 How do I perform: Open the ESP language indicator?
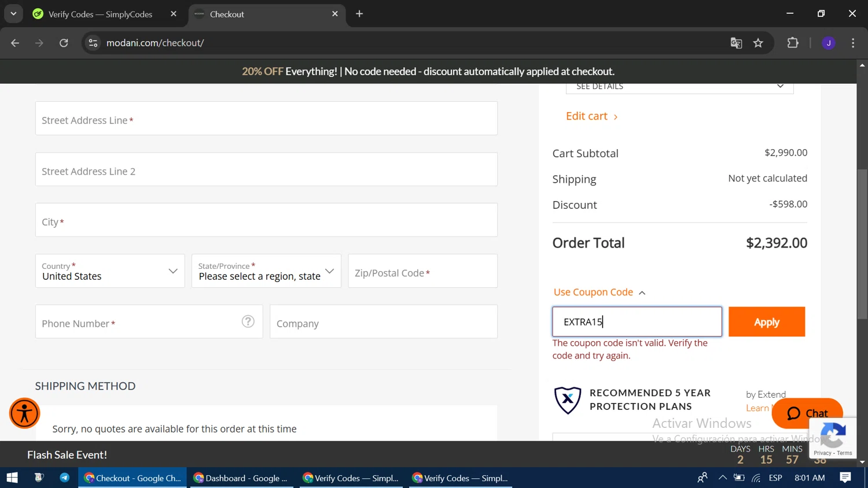tap(775, 478)
